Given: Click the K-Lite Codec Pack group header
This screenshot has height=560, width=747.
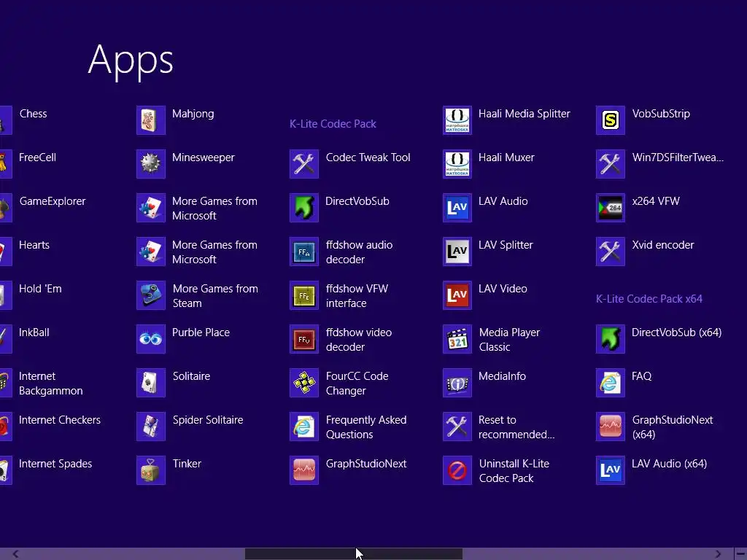Looking at the screenshot, I should 333,124.
